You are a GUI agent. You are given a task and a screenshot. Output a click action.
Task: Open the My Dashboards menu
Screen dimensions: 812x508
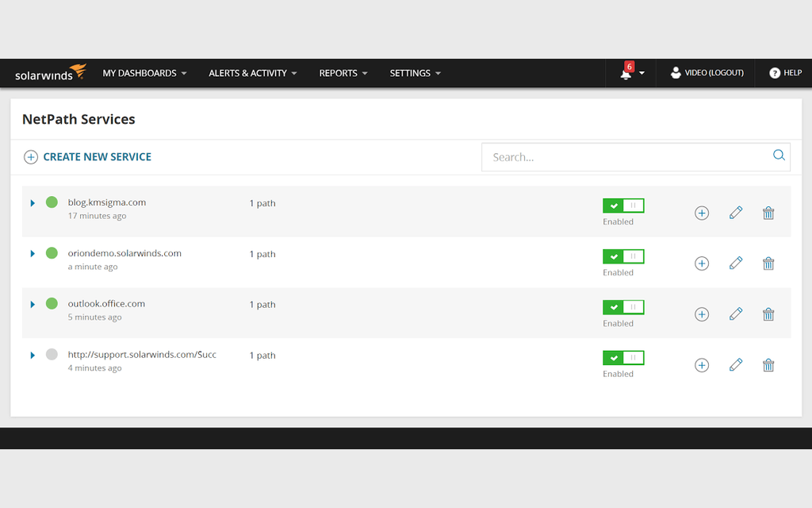pos(144,73)
